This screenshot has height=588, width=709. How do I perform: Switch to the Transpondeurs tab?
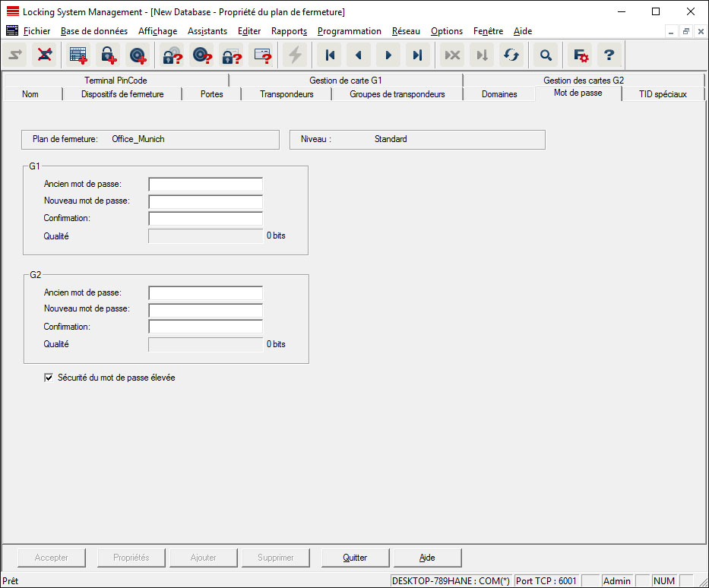click(286, 94)
